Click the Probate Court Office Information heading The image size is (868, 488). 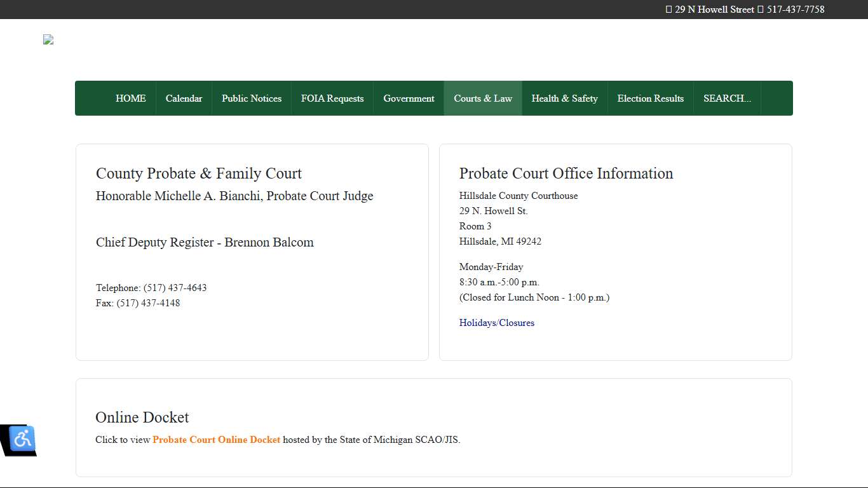pyautogui.click(x=566, y=173)
